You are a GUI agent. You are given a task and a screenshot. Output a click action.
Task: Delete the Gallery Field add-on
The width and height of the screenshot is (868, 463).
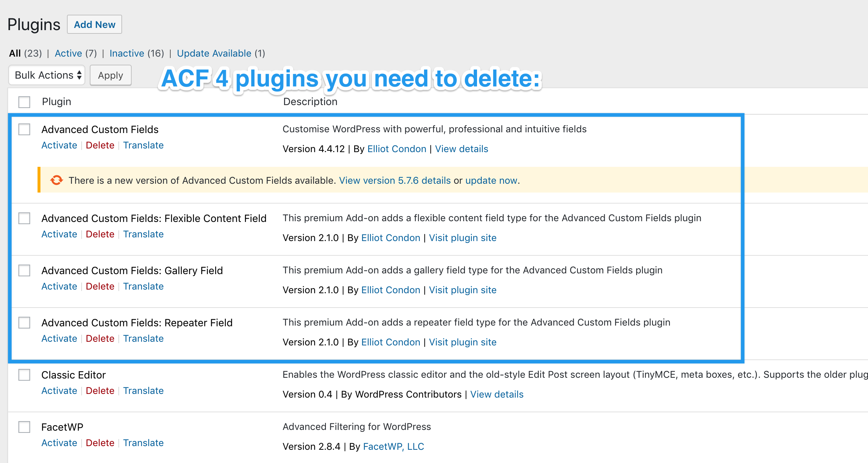100,287
